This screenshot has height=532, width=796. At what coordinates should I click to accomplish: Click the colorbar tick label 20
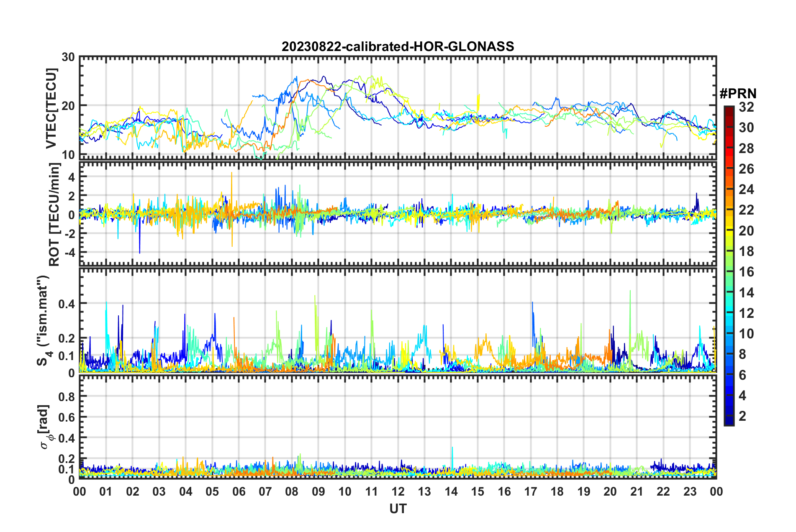click(746, 231)
